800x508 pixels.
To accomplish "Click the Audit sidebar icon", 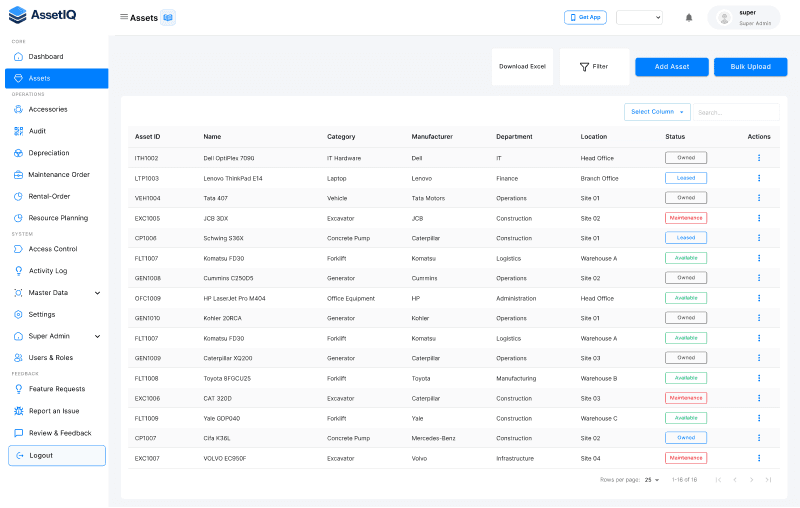I will click(18, 131).
